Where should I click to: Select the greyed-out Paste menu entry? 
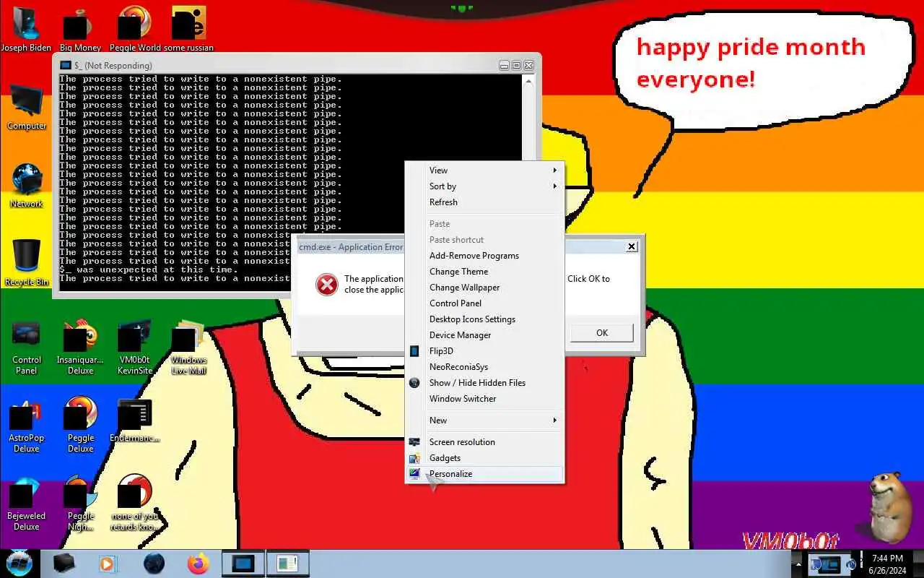pyautogui.click(x=484, y=224)
